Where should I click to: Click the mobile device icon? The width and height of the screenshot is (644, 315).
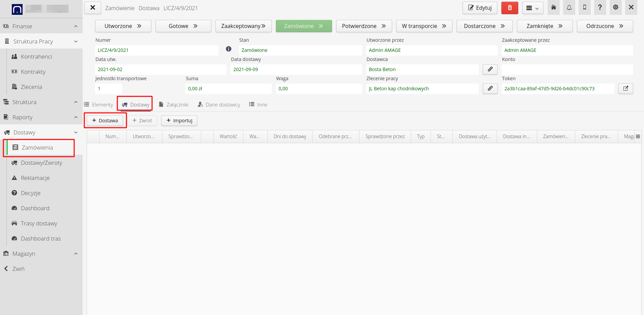585,8
